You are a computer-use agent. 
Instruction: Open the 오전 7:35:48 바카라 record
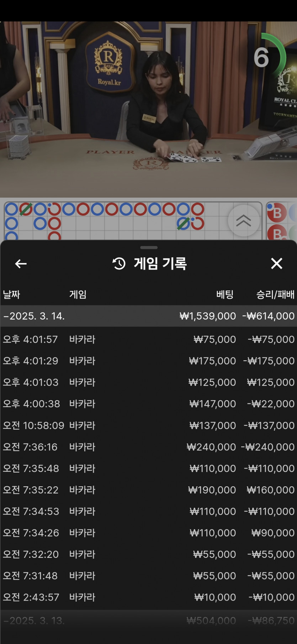pos(149,468)
